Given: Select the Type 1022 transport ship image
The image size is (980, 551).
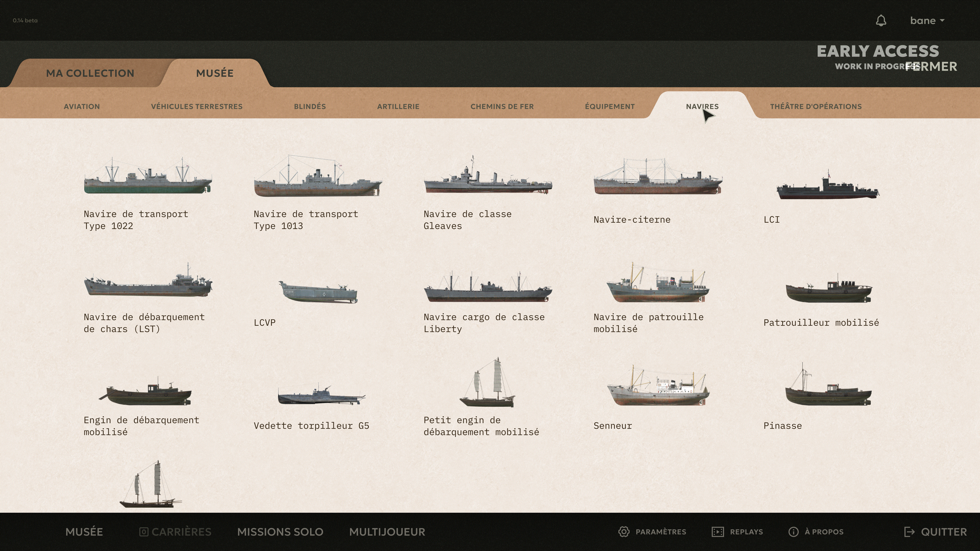Looking at the screenshot, I should [148, 175].
